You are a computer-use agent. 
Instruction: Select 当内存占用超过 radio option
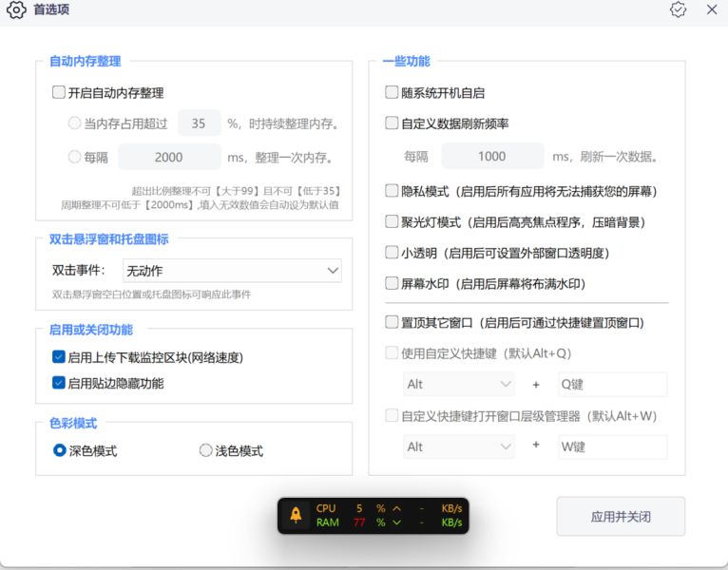[x=74, y=123]
